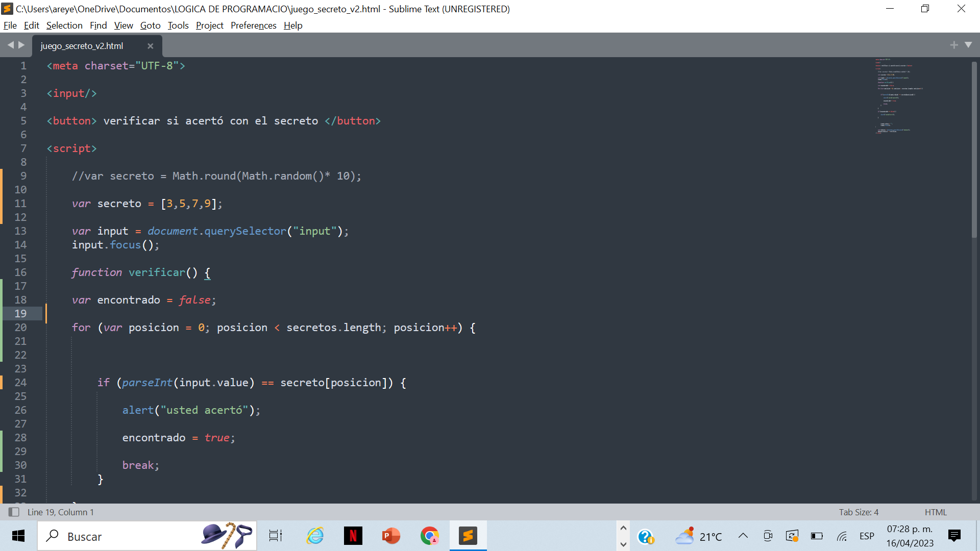Open the Tools menu
The width and height of the screenshot is (980, 551).
pos(178,25)
